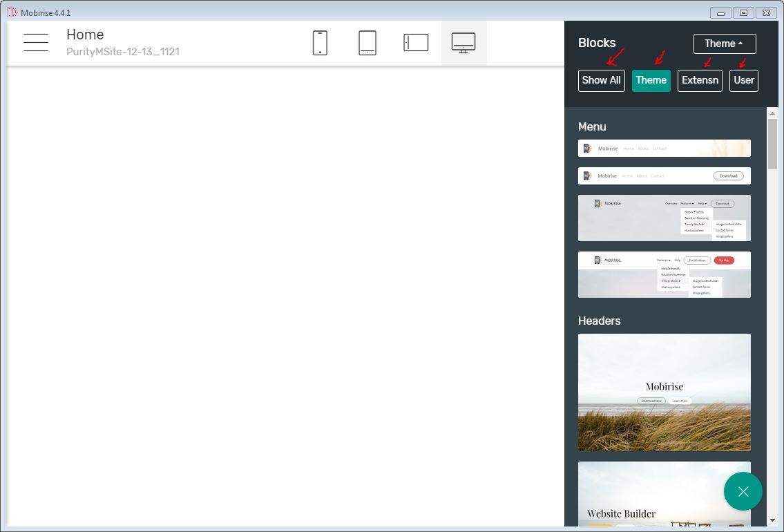Close the blocks panel with the round X button
The height and width of the screenshot is (532, 784).
point(743,491)
